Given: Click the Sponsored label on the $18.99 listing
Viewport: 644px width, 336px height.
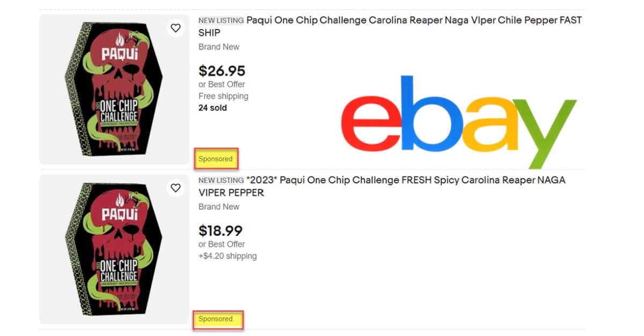Looking at the screenshot, I should click(x=216, y=319).
